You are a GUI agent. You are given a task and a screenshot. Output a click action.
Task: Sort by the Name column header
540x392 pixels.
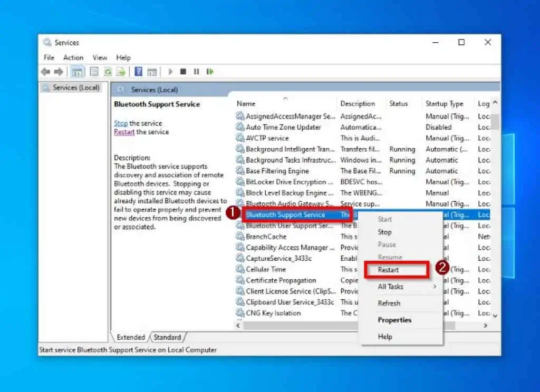(x=285, y=103)
